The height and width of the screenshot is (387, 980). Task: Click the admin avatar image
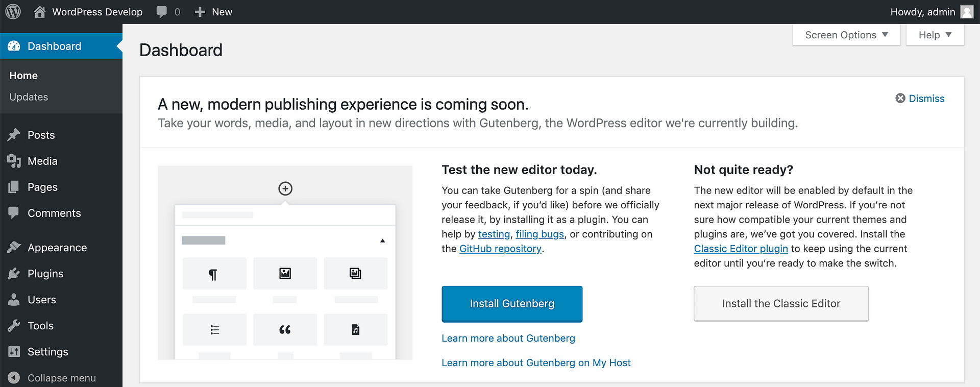point(967,12)
